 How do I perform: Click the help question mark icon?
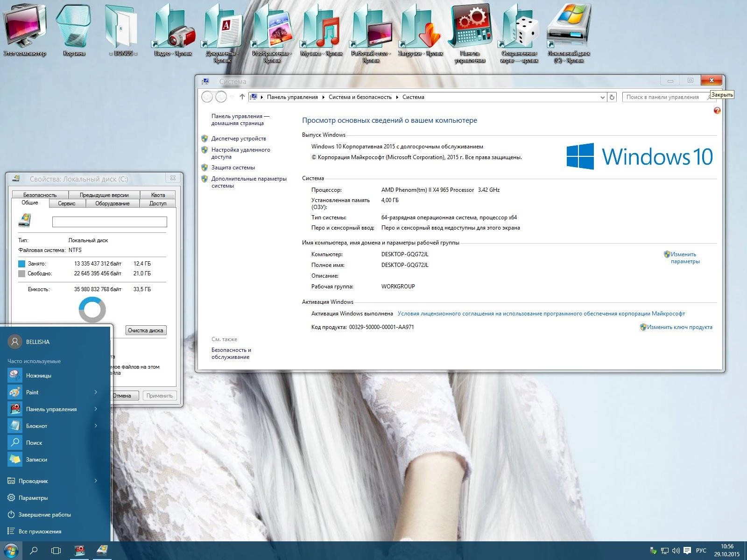717,111
